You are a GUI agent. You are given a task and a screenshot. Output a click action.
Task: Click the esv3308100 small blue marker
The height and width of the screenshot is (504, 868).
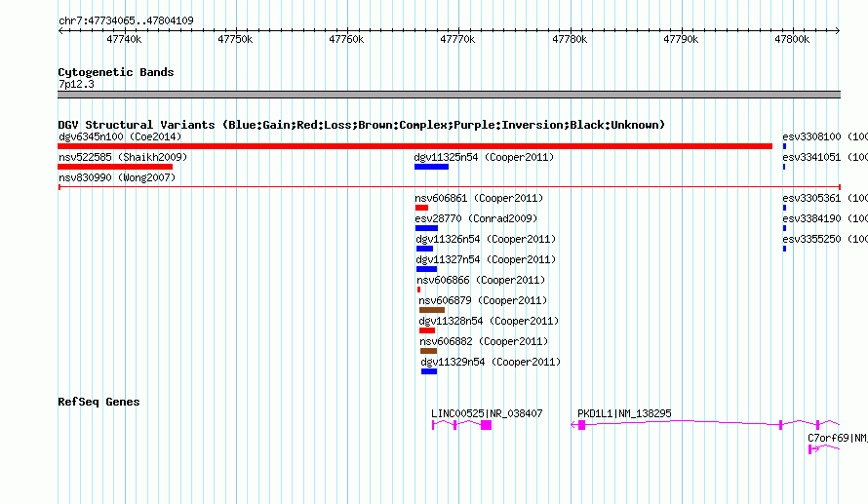click(x=784, y=146)
